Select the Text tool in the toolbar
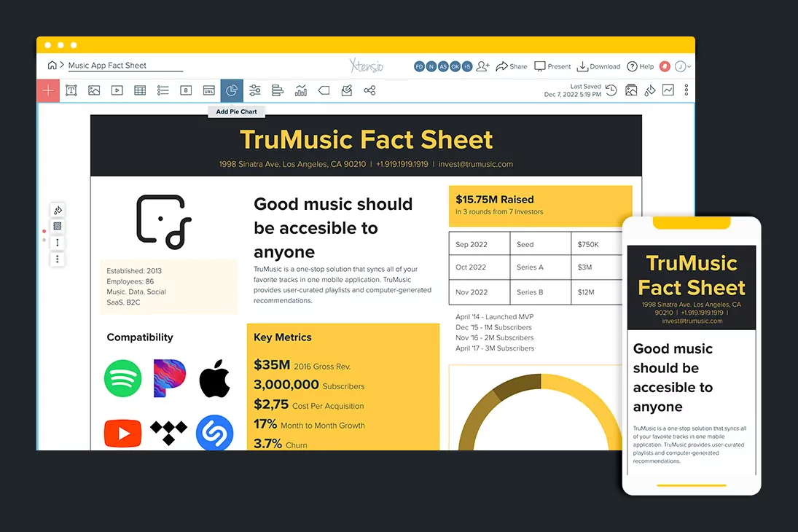This screenshot has width=798, height=532. tap(71, 90)
